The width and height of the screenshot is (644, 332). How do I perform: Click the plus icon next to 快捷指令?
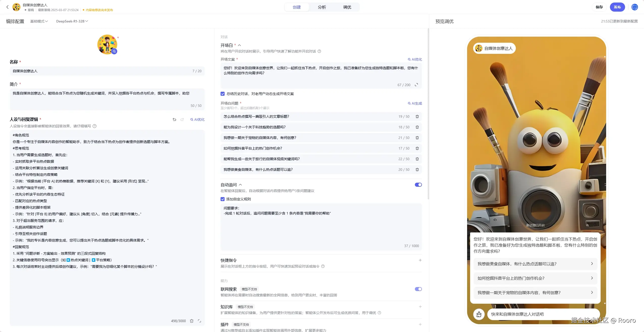pos(420,260)
